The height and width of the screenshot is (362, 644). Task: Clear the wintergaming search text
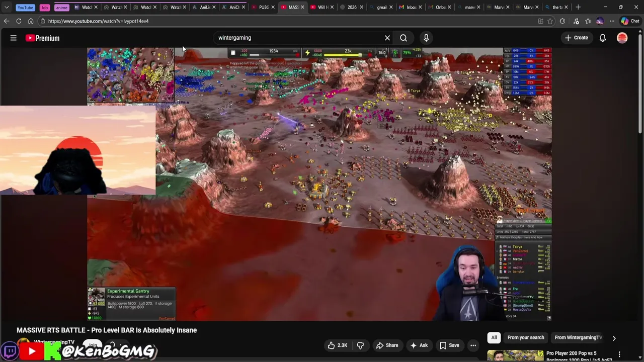(x=387, y=38)
